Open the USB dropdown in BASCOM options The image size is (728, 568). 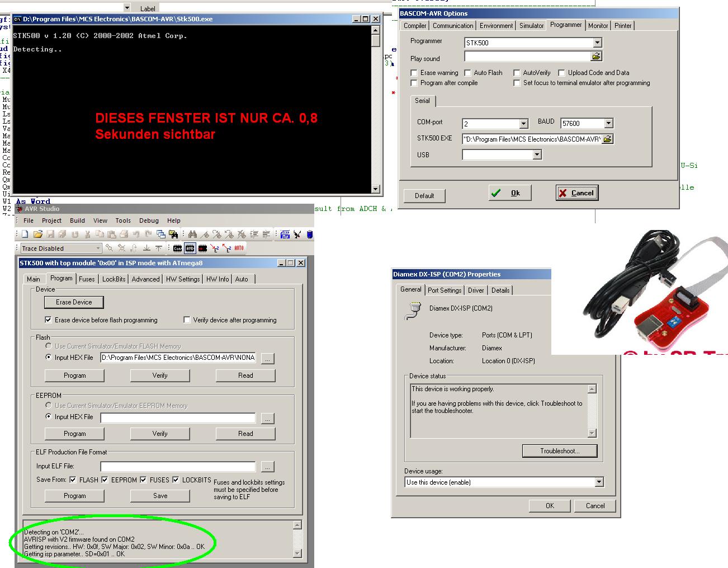coord(537,154)
